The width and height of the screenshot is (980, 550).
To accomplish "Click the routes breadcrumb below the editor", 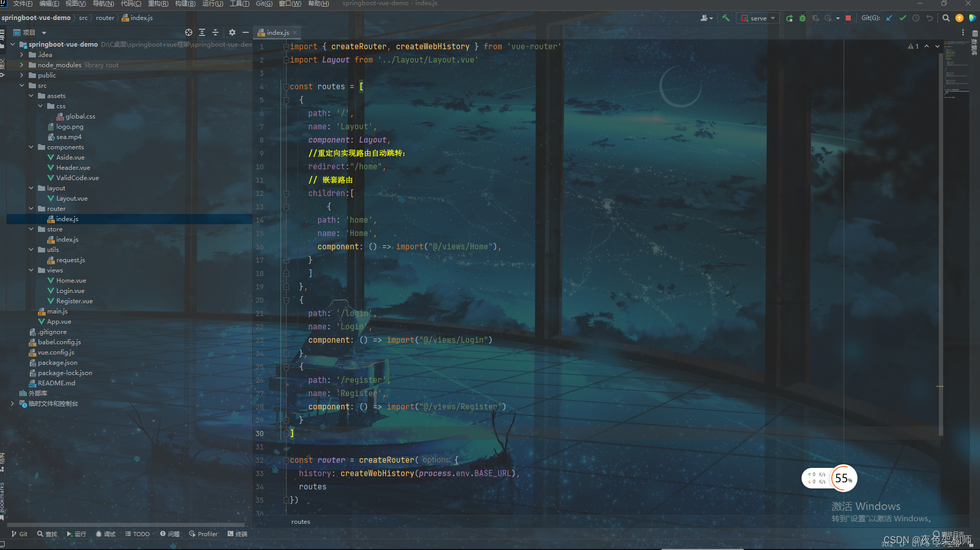I will pyautogui.click(x=301, y=522).
